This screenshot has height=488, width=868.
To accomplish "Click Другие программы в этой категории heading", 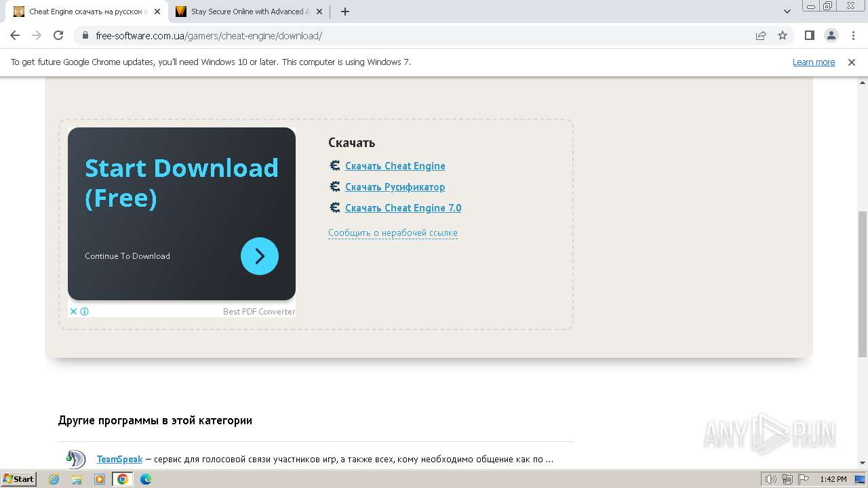I will pyautogui.click(x=155, y=420).
